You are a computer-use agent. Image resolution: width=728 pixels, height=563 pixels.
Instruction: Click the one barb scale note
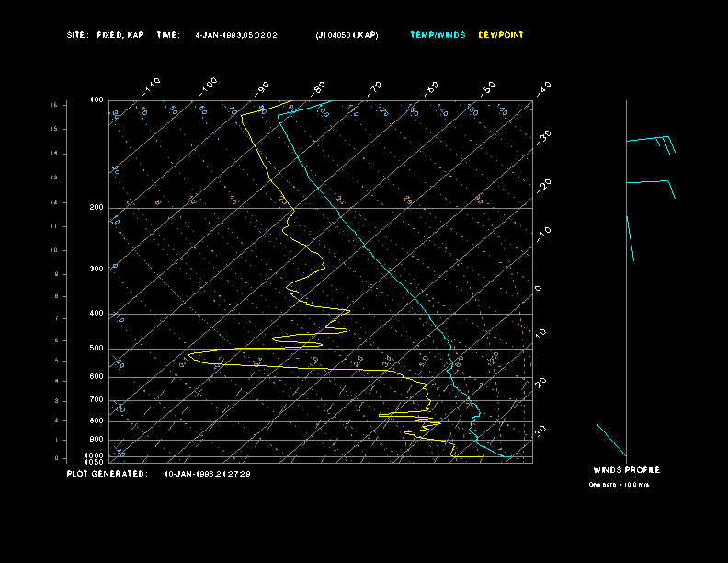pos(619,484)
